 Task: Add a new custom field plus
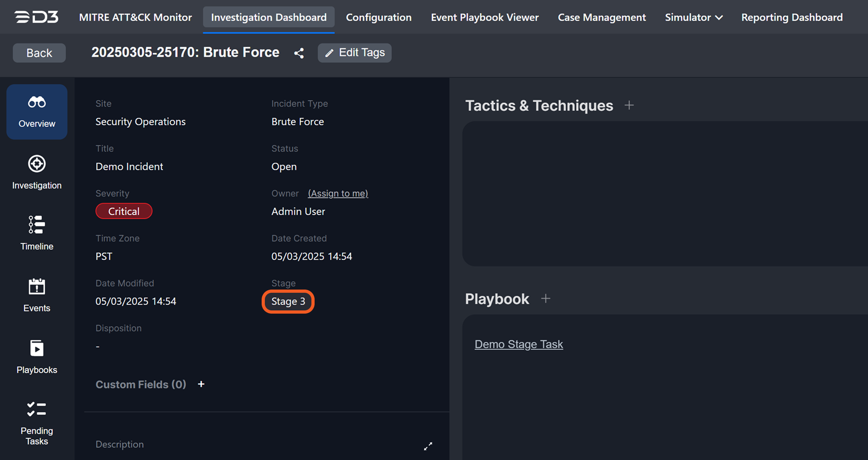coord(201,384)
